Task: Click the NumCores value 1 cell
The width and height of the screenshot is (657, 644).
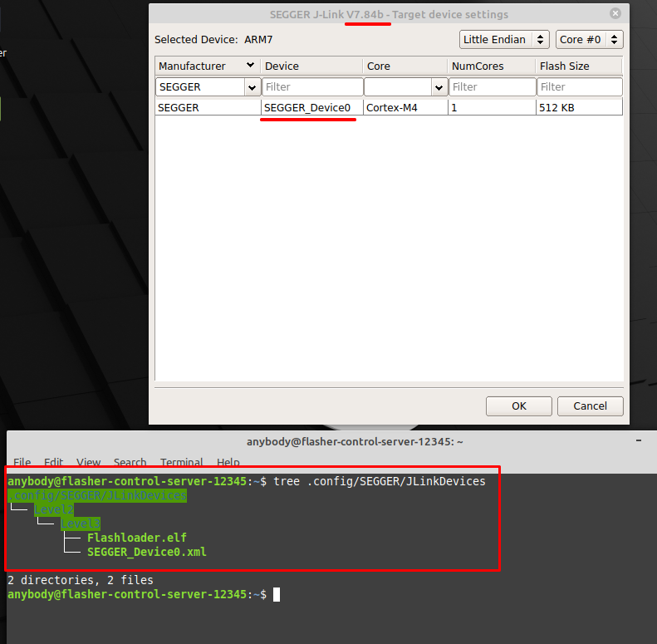Action: coord(492,108)
